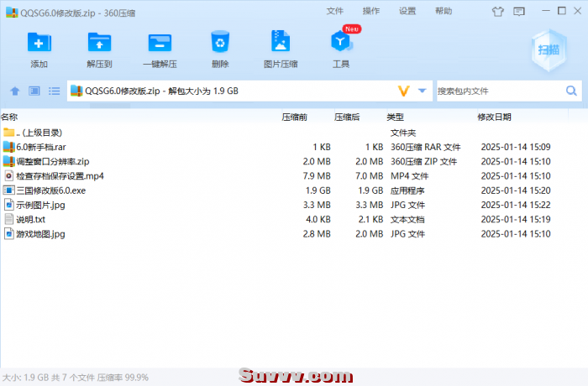Click the image icon of 游戏地图.jpg
The height and width of the screenshot is (386, 588).
point(8,234)
